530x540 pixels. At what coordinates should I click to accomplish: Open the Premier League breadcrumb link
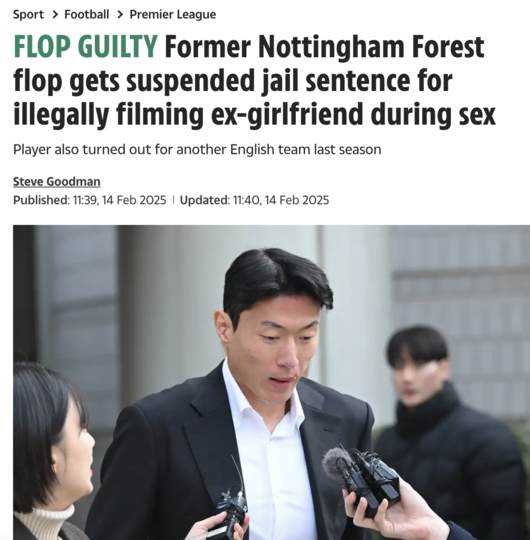coord(173,14)
